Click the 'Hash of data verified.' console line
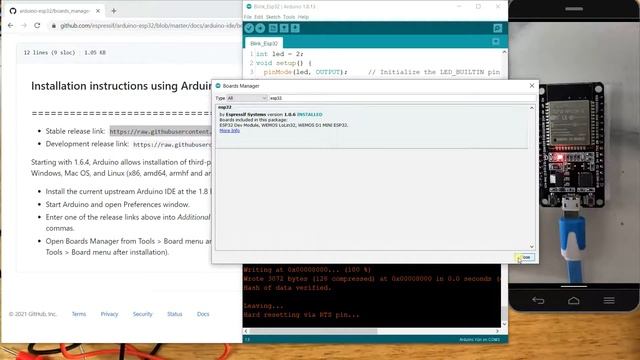 point(287,288)
